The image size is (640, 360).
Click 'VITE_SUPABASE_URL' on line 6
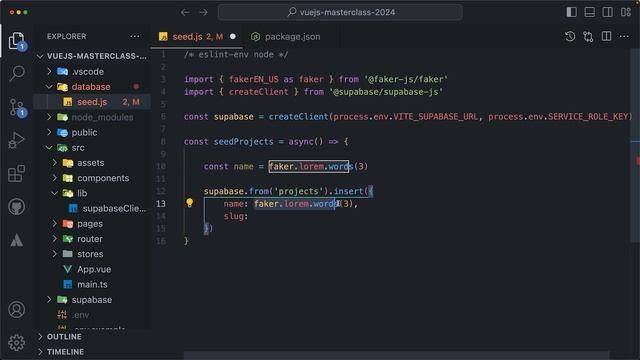pyautogui.click(x=435, y=117)
